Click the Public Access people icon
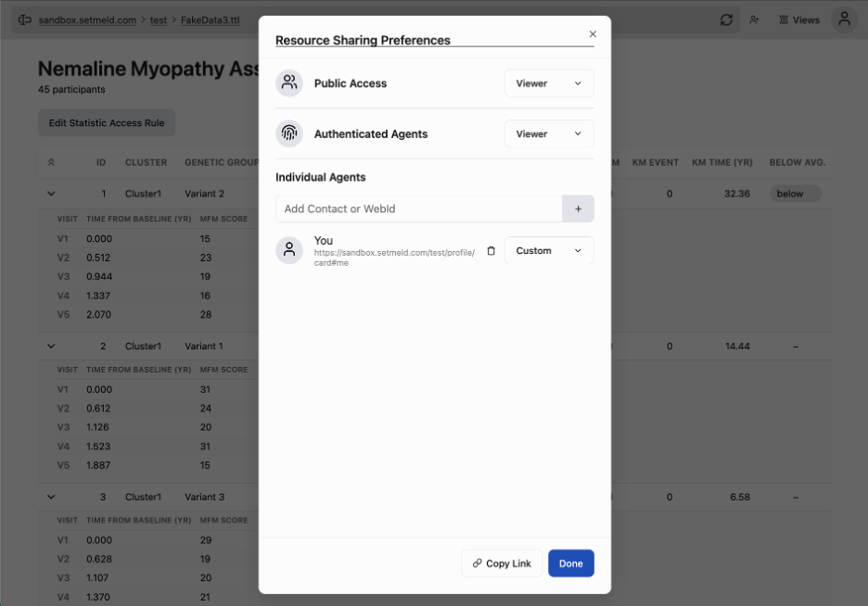This screenshot has height=606, width=868. [289, 83]
